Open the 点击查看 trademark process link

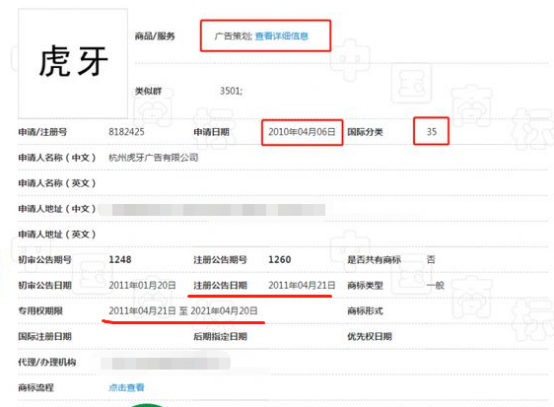click(126, 387)
